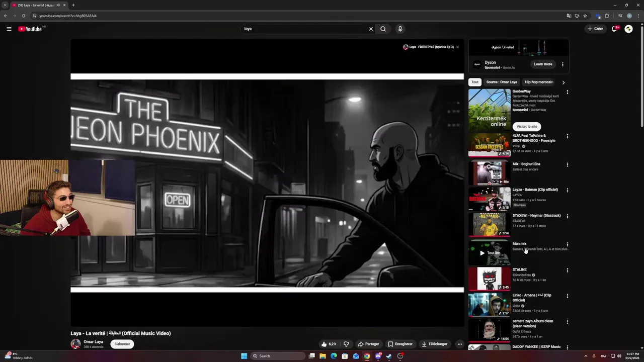644x362 pixels.
Task: Open the STALINE video thumbnail
Action: (490, 279)
